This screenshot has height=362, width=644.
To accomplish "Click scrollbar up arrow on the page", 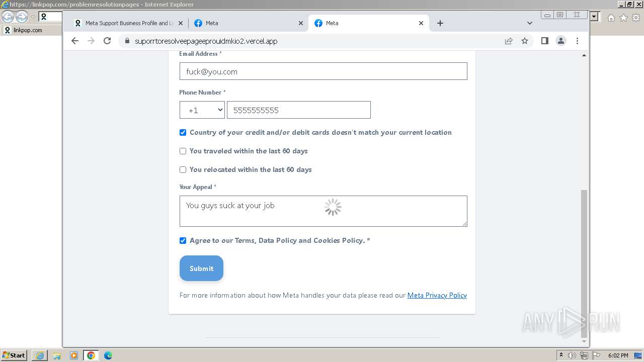I will (584, 55).
